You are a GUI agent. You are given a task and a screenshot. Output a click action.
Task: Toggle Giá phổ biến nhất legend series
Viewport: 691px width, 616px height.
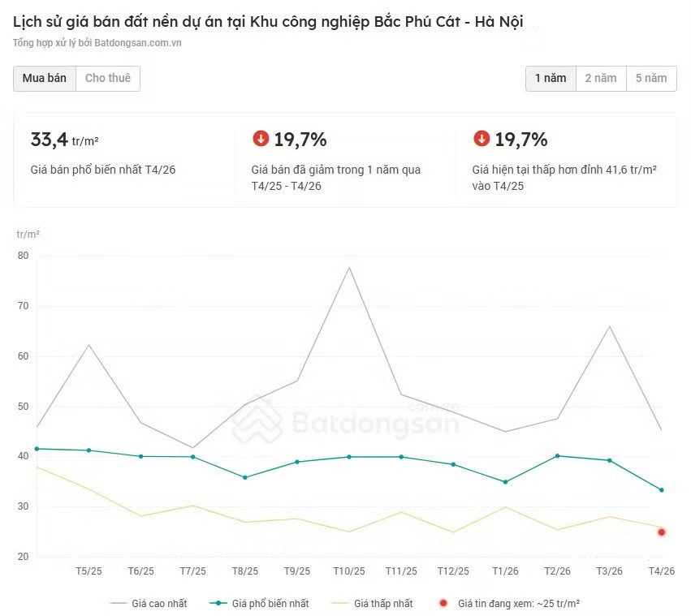point(260,603)
